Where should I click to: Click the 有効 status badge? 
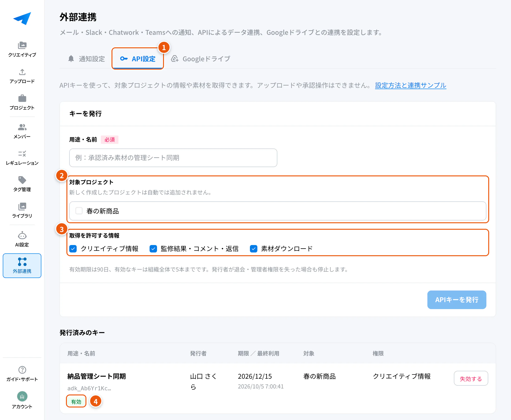[76, 402]
